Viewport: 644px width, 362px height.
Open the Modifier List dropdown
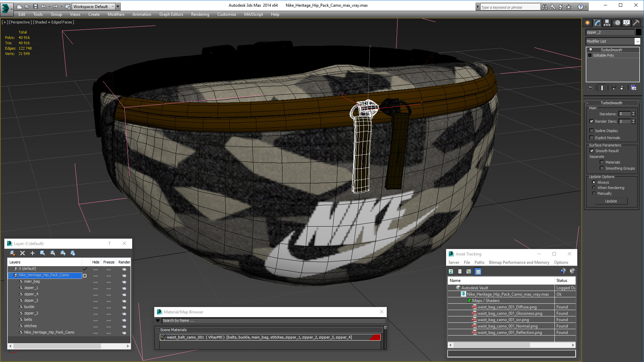pos(637,41)
